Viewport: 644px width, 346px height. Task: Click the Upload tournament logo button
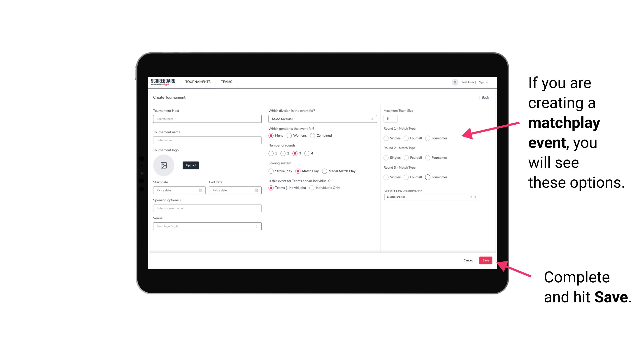point(191,165)
